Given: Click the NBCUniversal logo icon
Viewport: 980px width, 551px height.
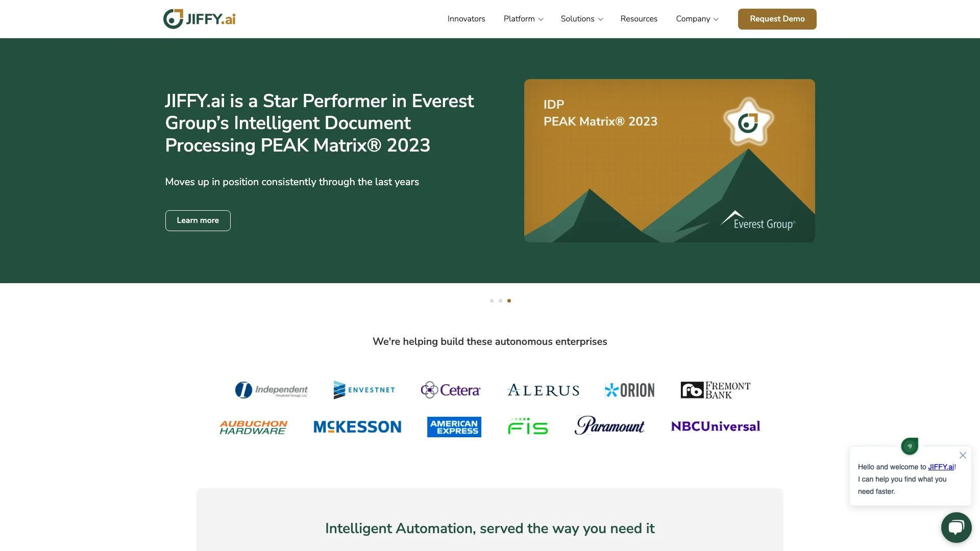Looking at the screenshot, I should [x=716, y=426].
